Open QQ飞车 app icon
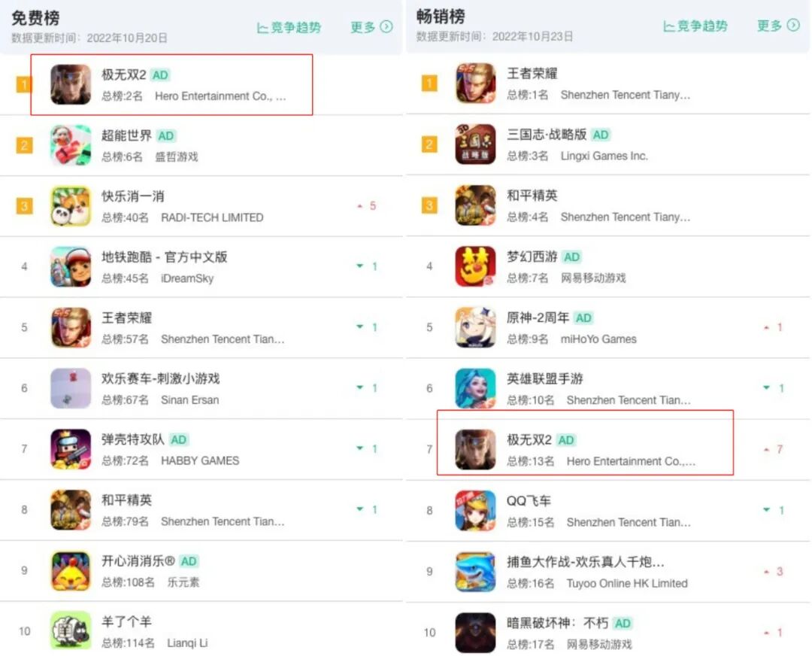 [x=475, y=510]
